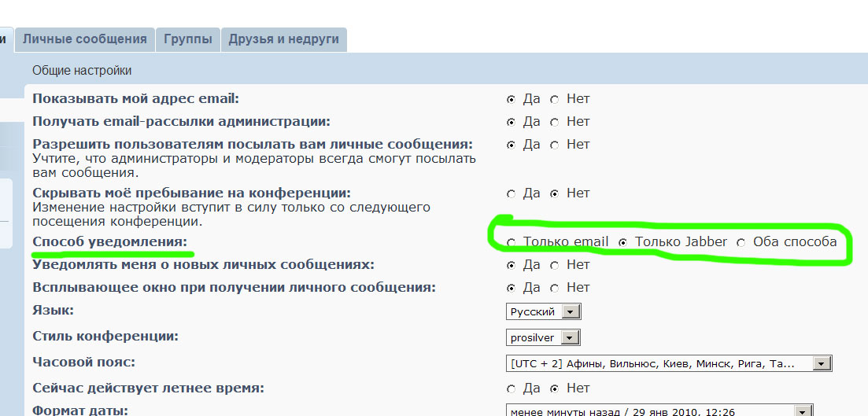Select Только email notification method
The height and width of the screenshot is (416, 868).
click(512, 243)
